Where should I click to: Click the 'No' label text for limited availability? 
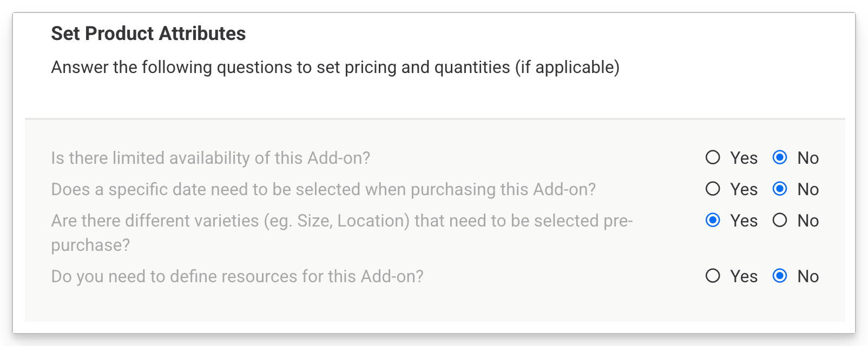(x=808, y=158)
